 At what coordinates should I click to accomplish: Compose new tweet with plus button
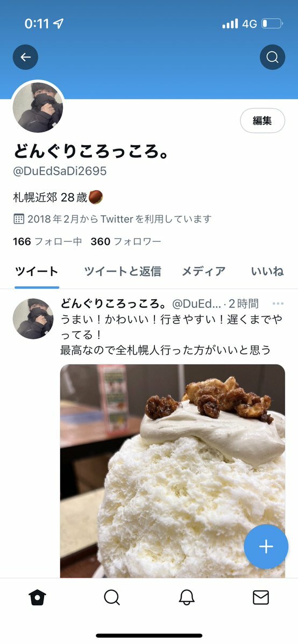tap(266, 547)
